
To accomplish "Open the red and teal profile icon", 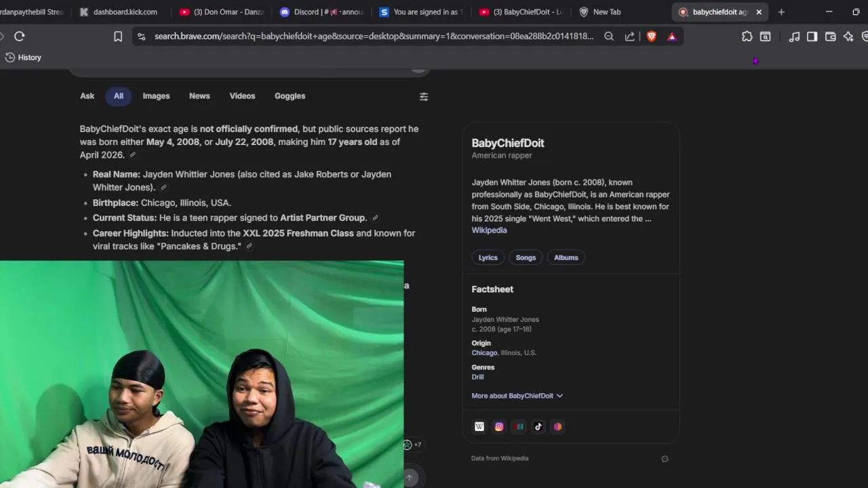I will click(519, 426).
